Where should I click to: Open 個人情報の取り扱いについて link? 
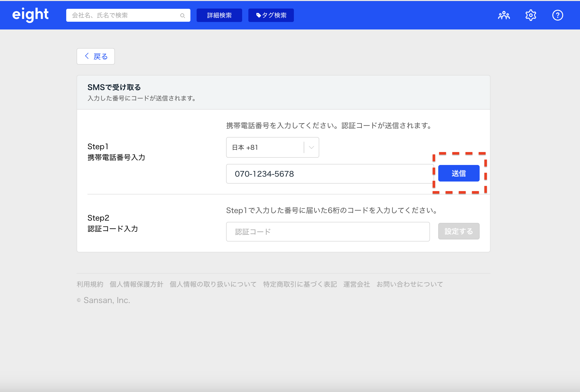(x=213, y=284)
